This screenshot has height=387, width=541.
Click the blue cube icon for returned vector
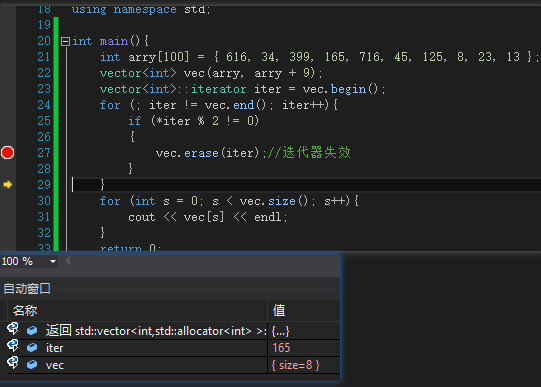point(32,331)
